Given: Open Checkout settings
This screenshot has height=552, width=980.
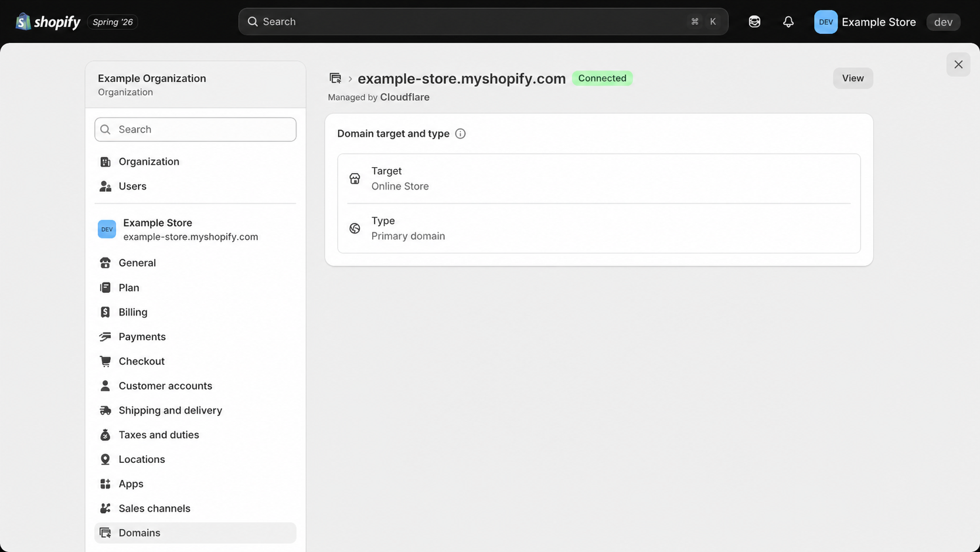Looking at the screenshot, I should (x=195, y=361).
